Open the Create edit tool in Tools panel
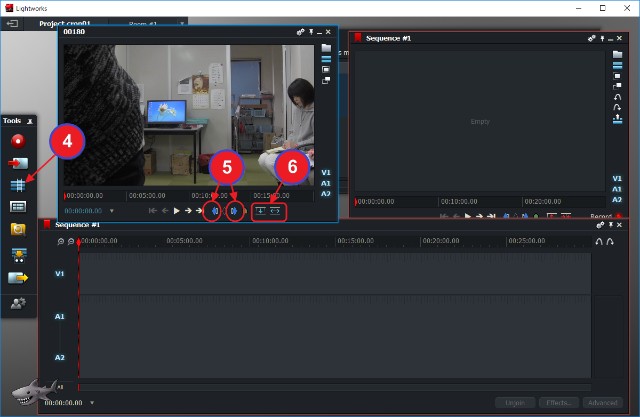This screenshot has width=640, height=417. click(18, 185)
